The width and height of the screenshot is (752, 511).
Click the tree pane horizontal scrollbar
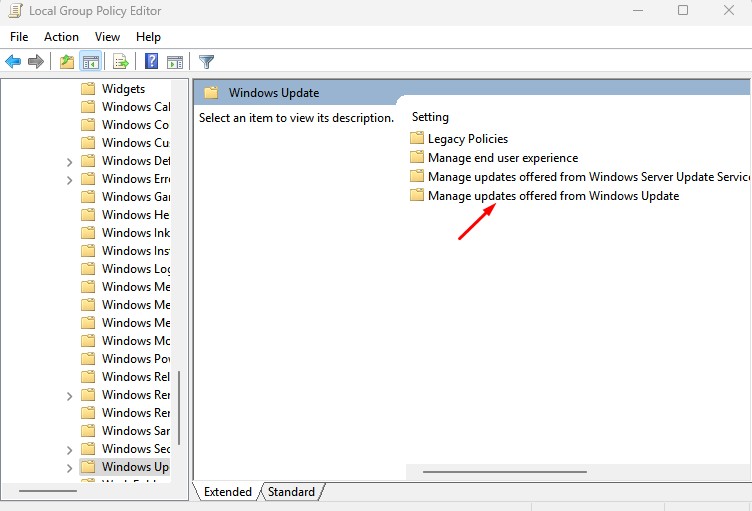[x=48, y=490]
